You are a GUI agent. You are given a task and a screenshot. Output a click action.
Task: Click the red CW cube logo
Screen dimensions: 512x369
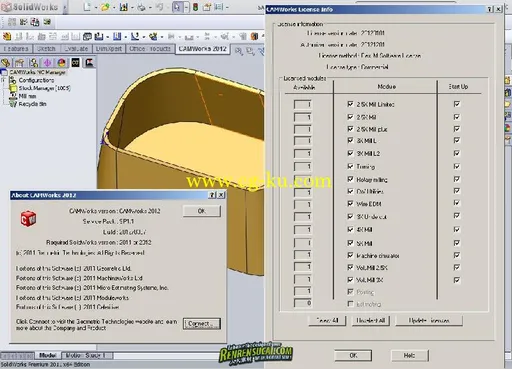coord(28,219)
